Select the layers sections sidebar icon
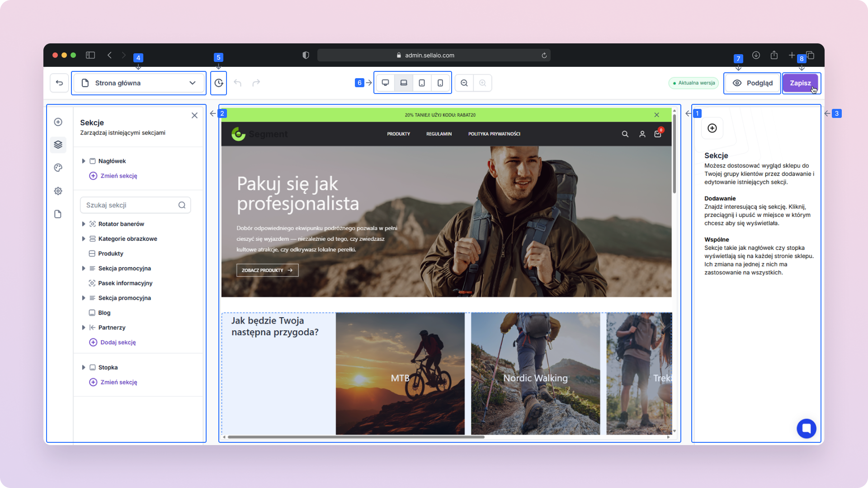Viewport: 868px width, 488px height. 58,145
